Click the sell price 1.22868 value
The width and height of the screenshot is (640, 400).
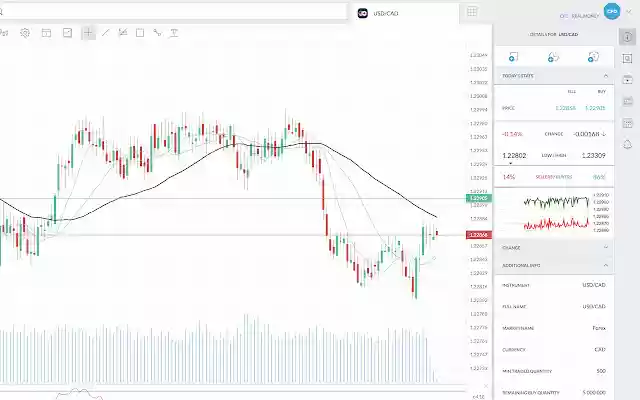pyautogui.click(x=565, y=108)
